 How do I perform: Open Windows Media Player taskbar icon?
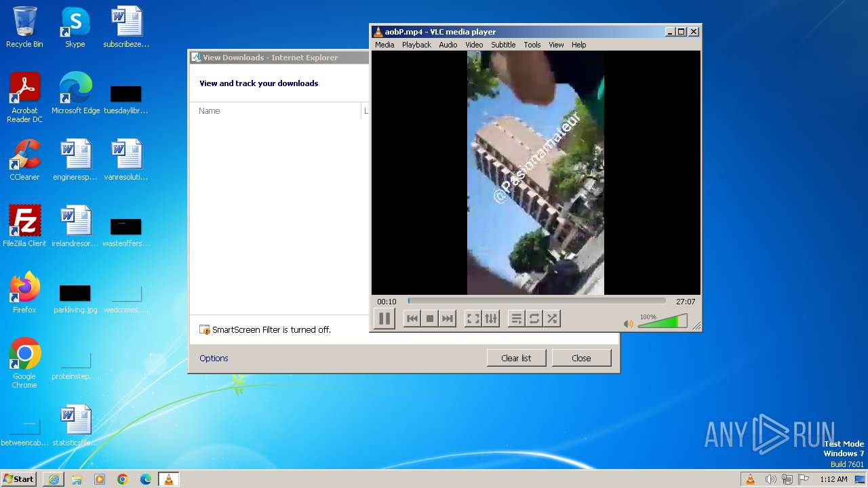pyautogui.click(x=100, y=479)
